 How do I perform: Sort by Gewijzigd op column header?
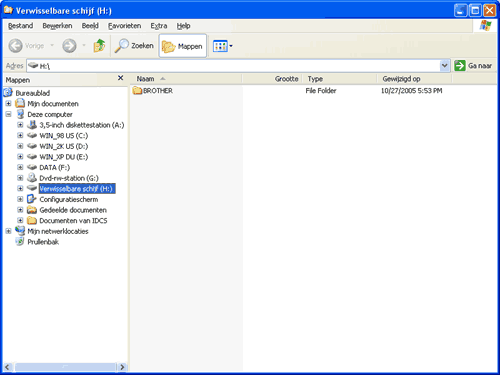(x=414, y=79)
